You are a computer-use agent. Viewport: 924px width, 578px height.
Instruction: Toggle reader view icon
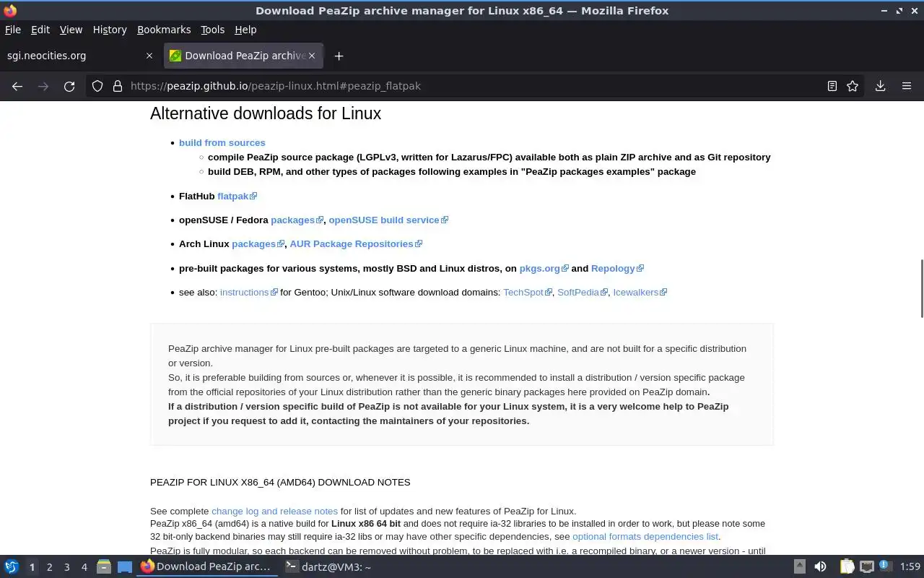832,86
